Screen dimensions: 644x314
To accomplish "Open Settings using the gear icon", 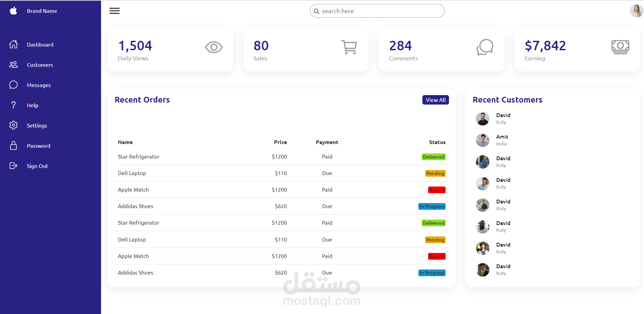I will click(13, 125).
